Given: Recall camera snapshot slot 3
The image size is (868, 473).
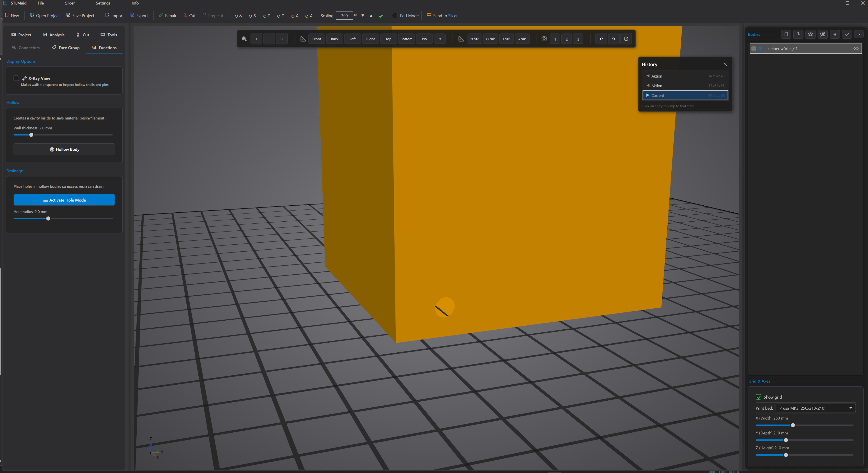Looking at the screenshot, I should [x=578, y=39].
